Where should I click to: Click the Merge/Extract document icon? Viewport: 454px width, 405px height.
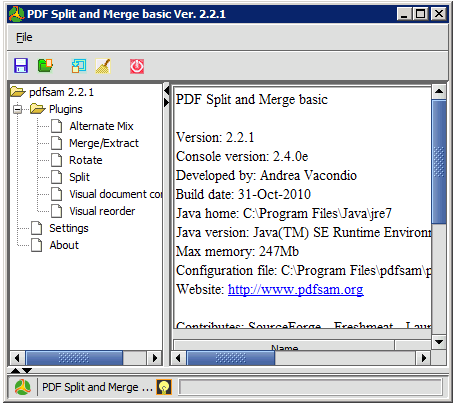click(57, 143)
